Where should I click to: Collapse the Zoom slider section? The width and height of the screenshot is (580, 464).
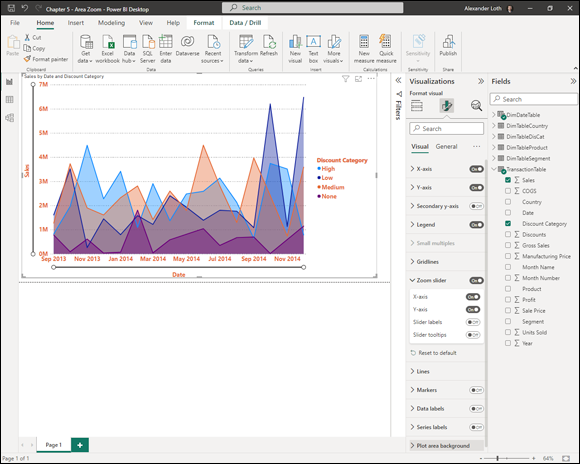pos(412,280)
